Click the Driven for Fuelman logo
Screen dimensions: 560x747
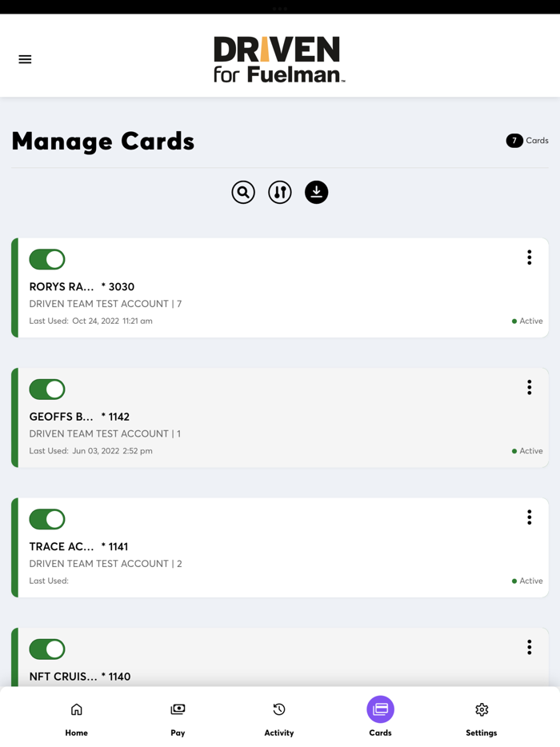279,59
